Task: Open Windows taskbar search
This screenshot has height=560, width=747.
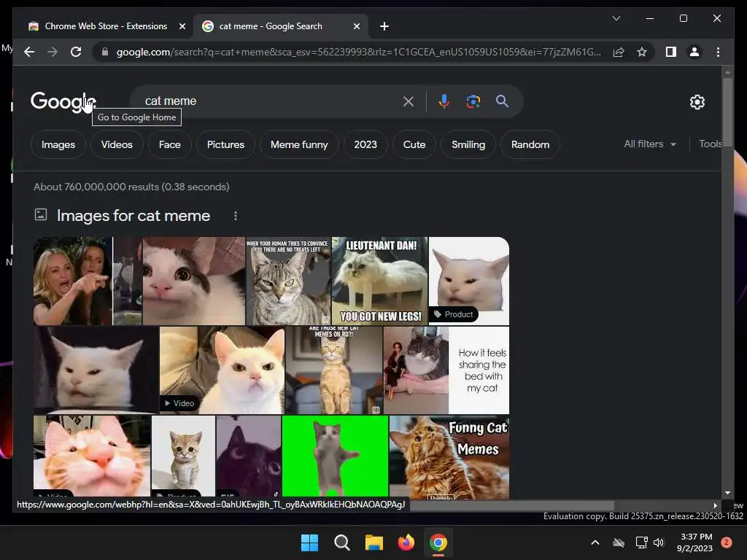Action: pos(341,542)
